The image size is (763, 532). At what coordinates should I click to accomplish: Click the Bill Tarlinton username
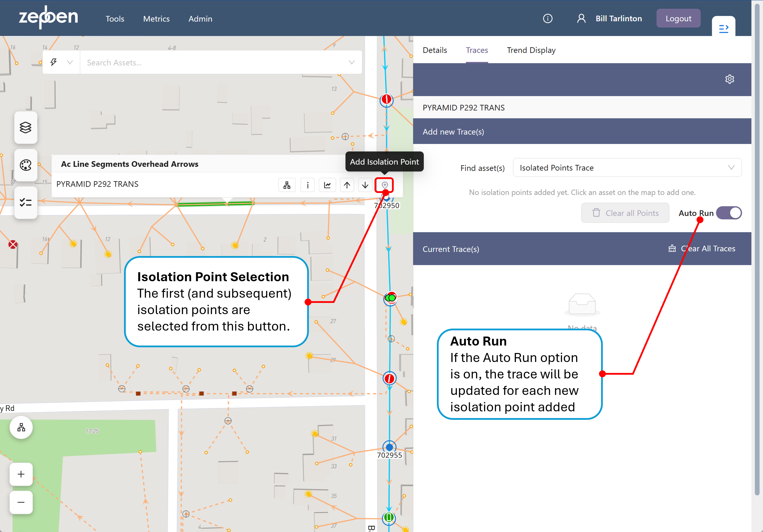pyautogui.click(x=619, y=19)
